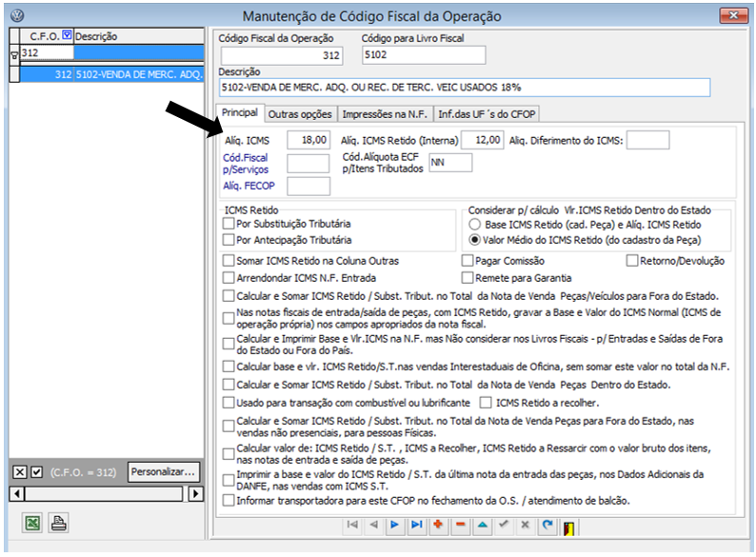
Task: Click Código Fiscal da Operação field
Action: (x=282, y=55)
